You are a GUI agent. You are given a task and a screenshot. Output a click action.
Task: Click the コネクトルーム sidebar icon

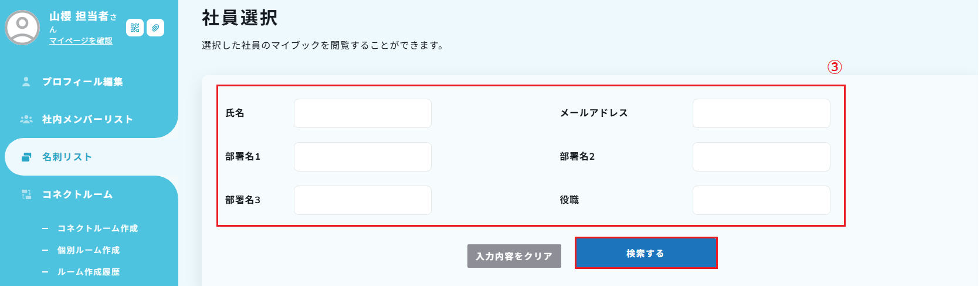tap(26, 194)
